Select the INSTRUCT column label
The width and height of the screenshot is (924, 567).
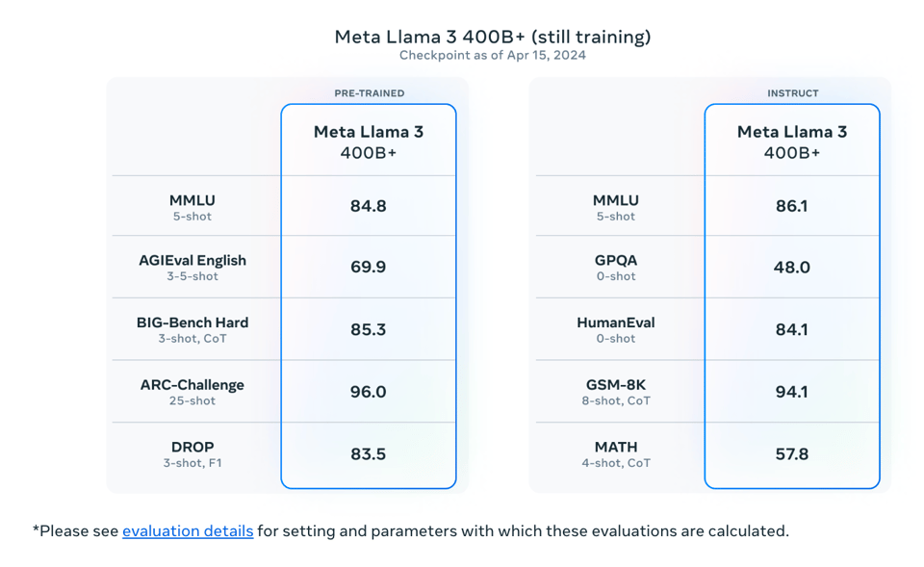[792, 93]
